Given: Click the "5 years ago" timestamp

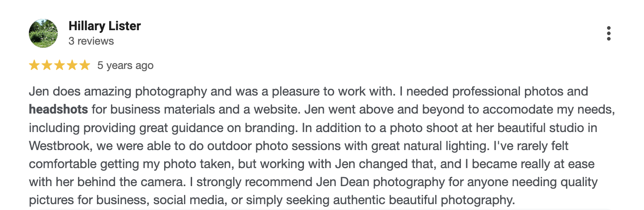Looking at the screenshot, I should coord(125,66).
